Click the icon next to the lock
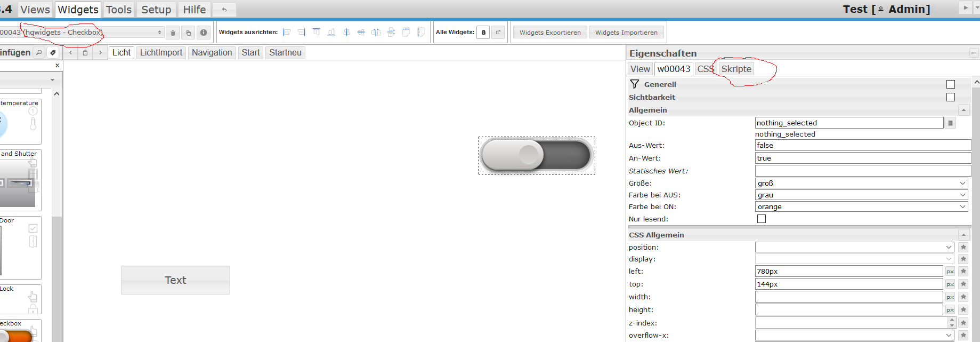Screen dimensions: 980x342 tap(498, 33)
